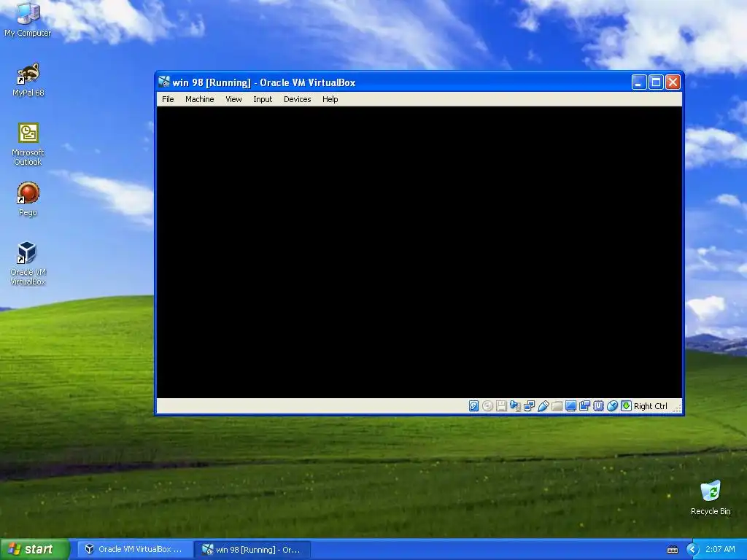Click the audio status icon
Image resolution: width=747 pixels, height=560 pixels.
[x=515, y=405]
